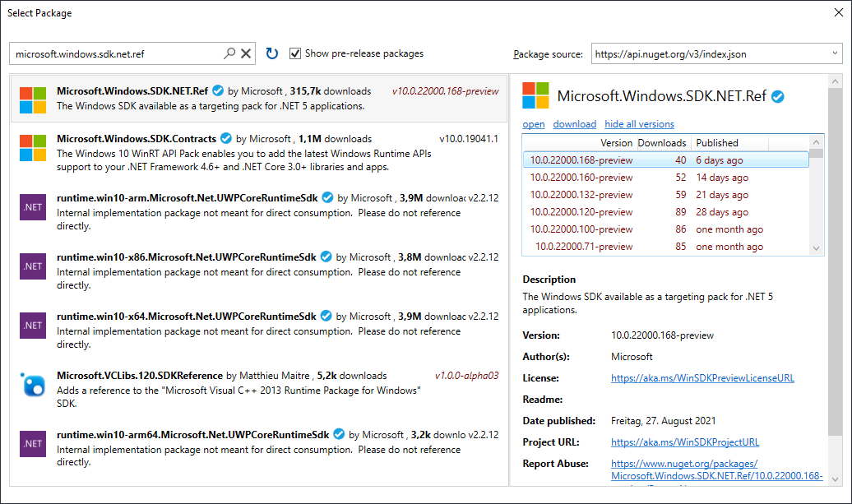The width and height of the screenshot is (852, 504).
Task: Click .NET icon of runtime.win10-arm package
Action: coord(33,207)
